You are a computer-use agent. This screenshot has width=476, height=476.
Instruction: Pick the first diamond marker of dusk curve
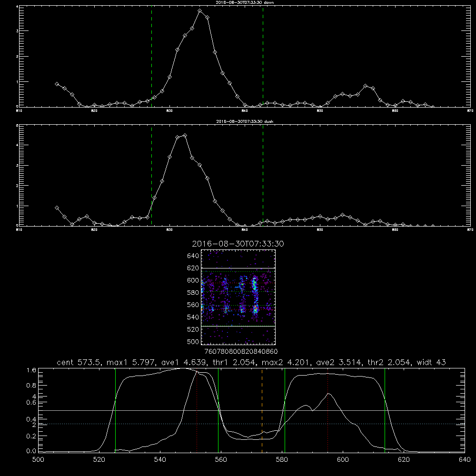(57, 208)
